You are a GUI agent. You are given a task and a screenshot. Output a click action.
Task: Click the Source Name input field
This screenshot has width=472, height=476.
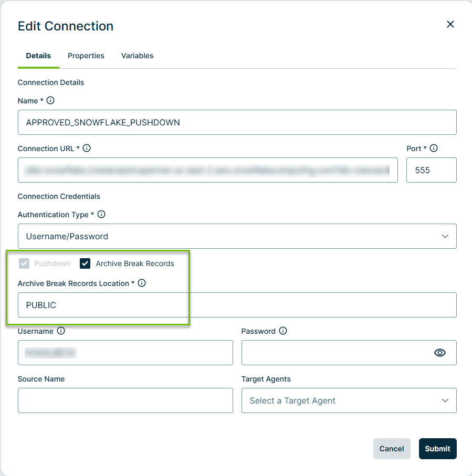click(x=125, y=400)
